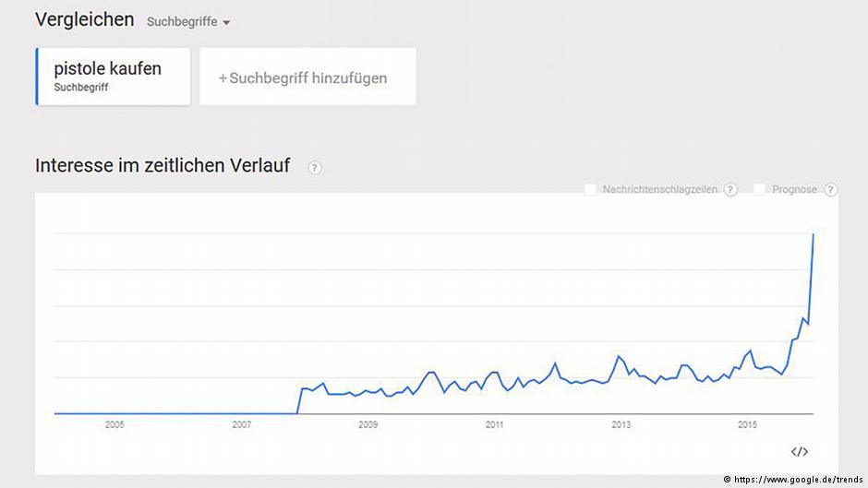Image resolution: width=868 pixels, height=488 pixels.
Task: Click the Vergleichen heading
Action: (84, 19)
